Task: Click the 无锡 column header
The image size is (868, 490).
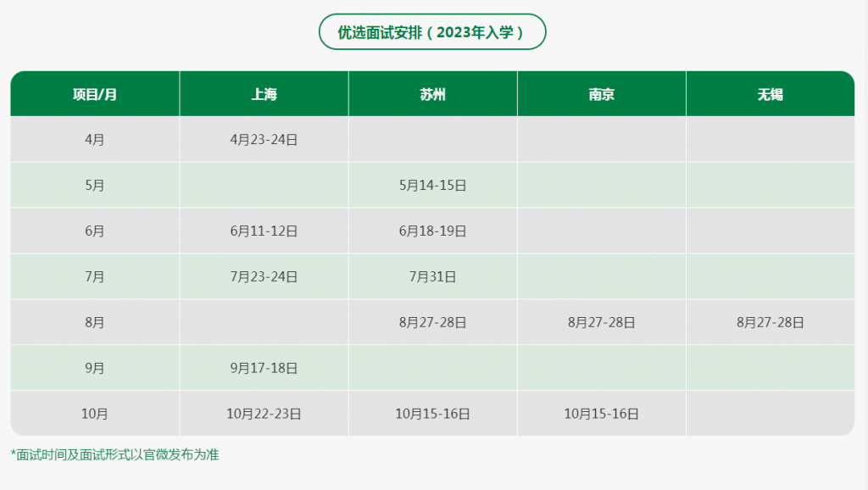Action: (x=770, y=94)
